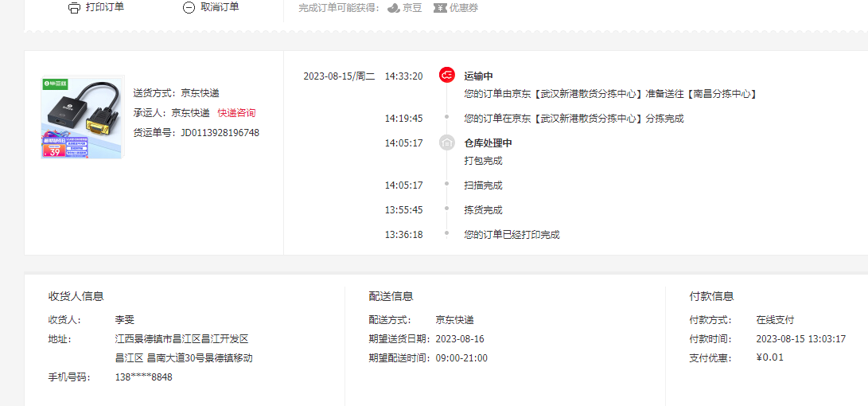Viewport: 868px width, 406px height.
Task: Open the red 快递咨询 link
Action: (x=236, y=113)
